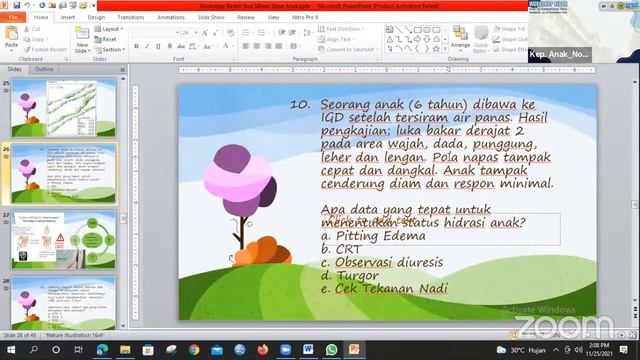Select slide 27 thumbnail
The image size is (640, 360).
click(x=64, y=240)
